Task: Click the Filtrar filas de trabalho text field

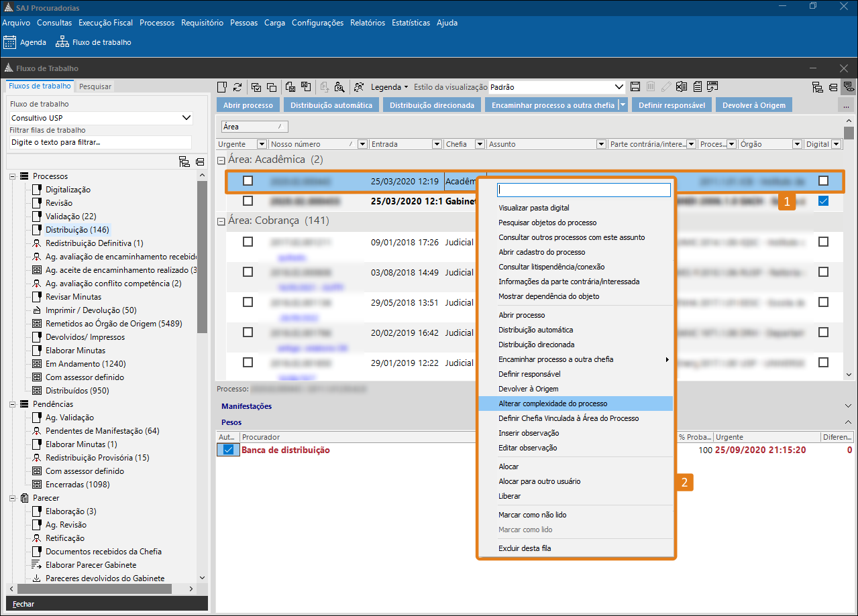Action: pyautogui.click(x=101, y=142)
